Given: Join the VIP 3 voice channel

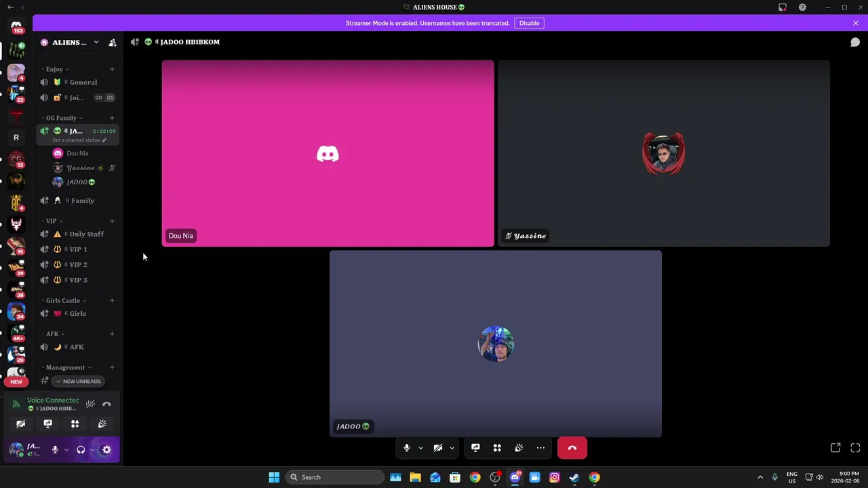Looking at the screenshot, I should 78,280.
